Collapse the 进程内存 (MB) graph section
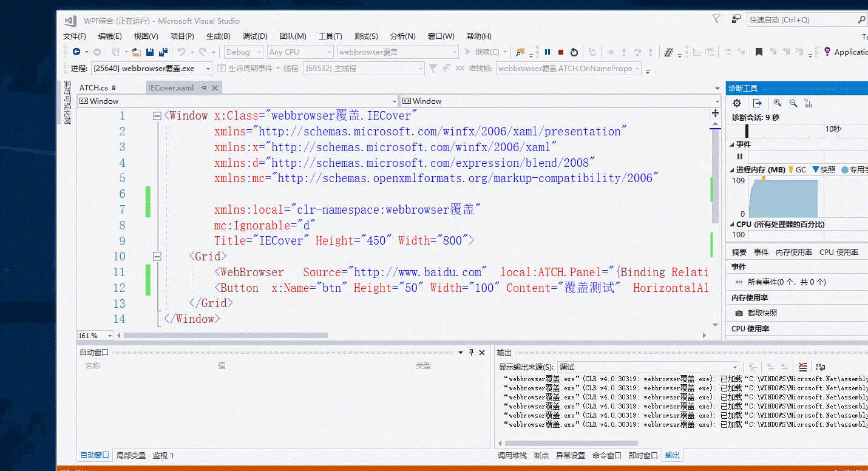 (x=732, y=170)
